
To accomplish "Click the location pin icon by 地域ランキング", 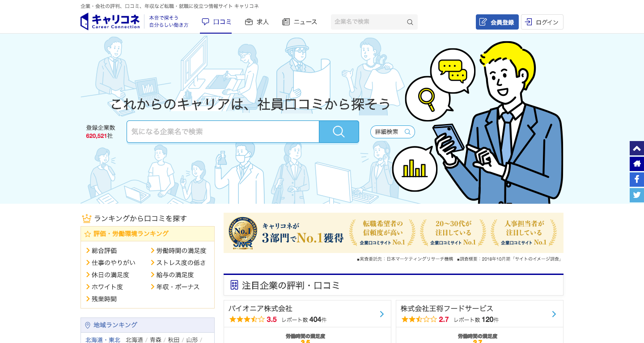I will (x=88, y=325).
